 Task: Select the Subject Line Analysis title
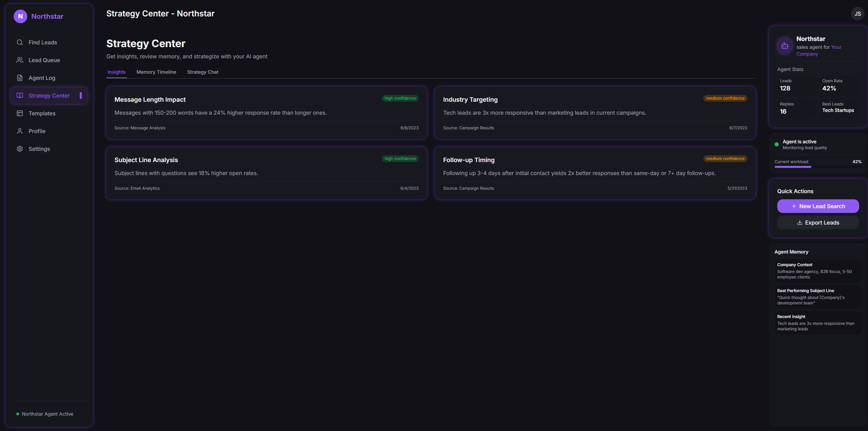click(146, 160)
